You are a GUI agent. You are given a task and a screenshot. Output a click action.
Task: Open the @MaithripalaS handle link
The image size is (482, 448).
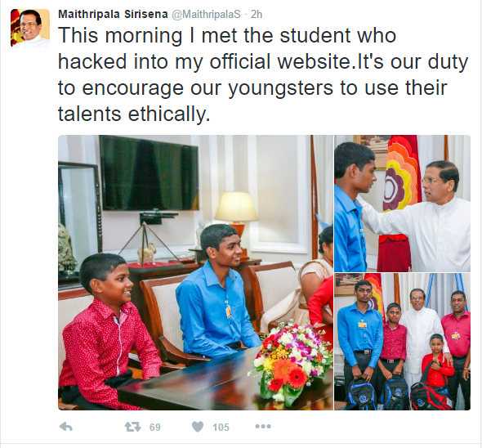[x=206, y=15]
